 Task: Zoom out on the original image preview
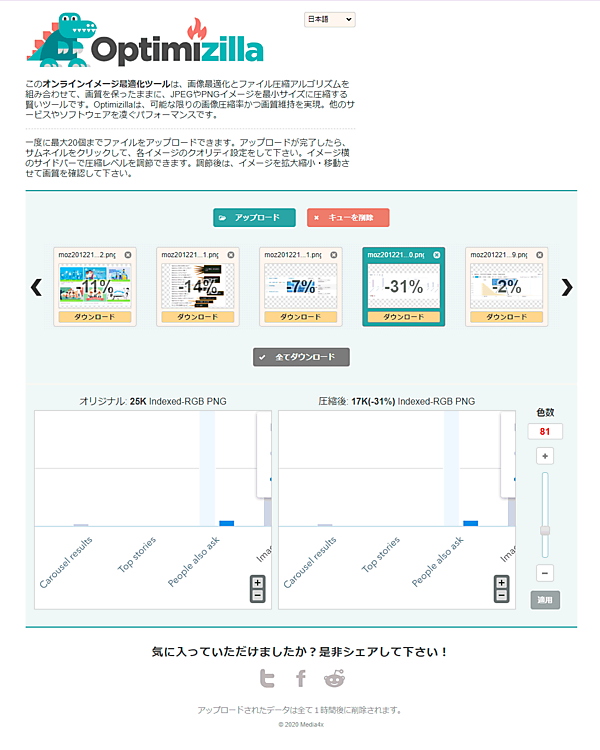[x=257, y=596]
